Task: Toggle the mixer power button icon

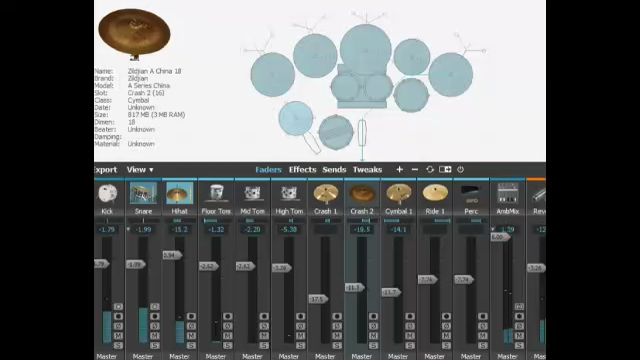Action: pyautogui.click(x=460, y=169)
